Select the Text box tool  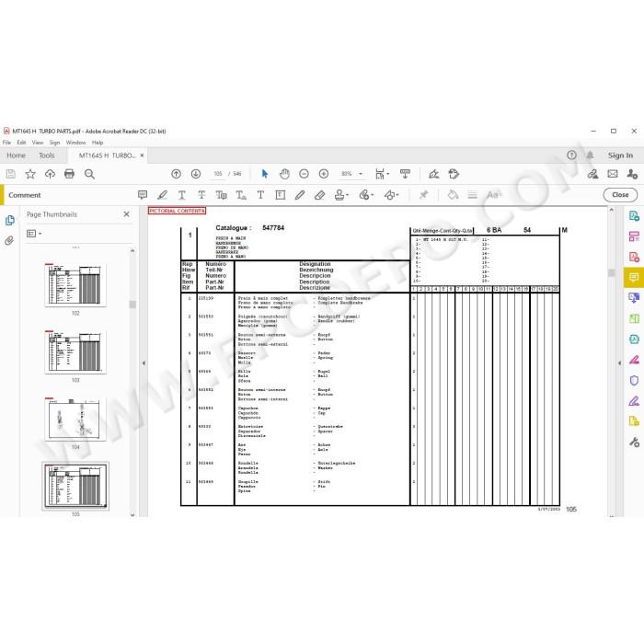click(x=280, y=195)
